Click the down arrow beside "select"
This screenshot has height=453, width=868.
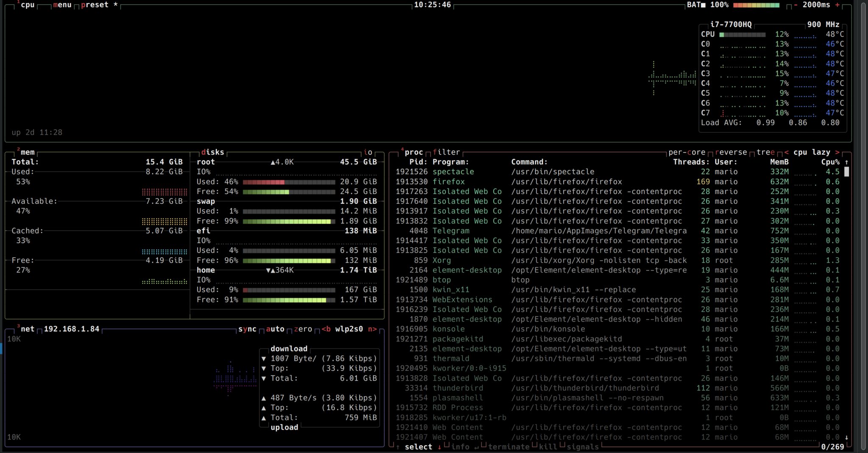(440, 447)
